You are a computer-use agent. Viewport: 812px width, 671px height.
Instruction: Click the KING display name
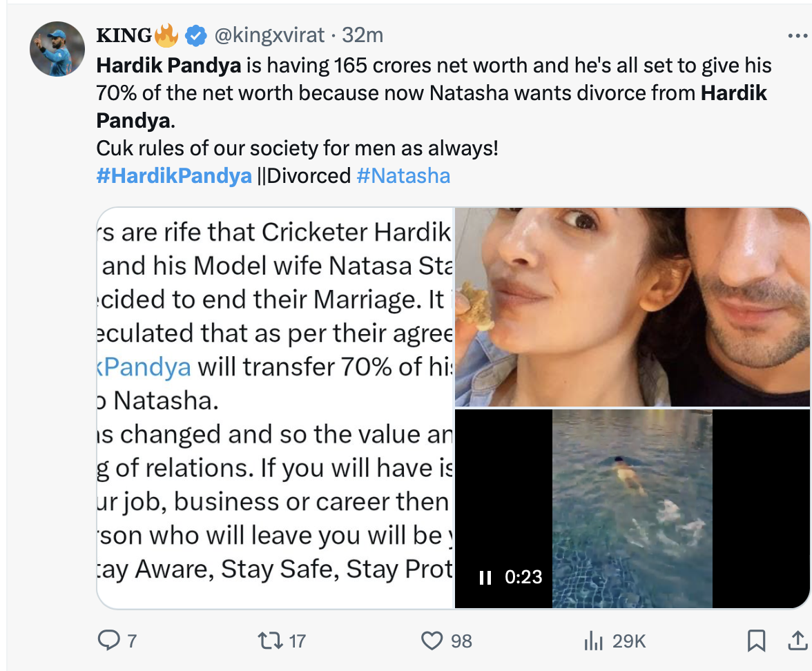(124, 35)
